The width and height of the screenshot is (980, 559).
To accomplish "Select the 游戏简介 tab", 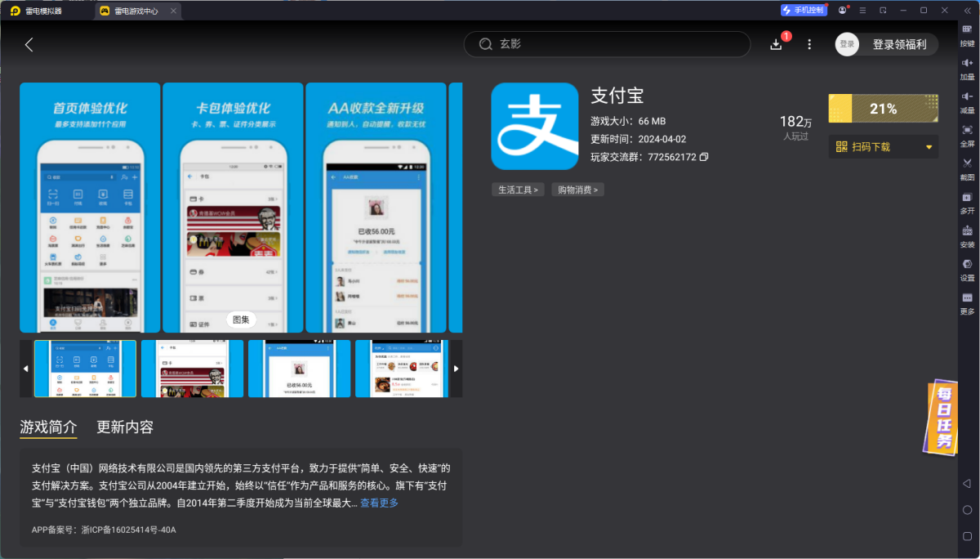I will (x=47, y=427).
